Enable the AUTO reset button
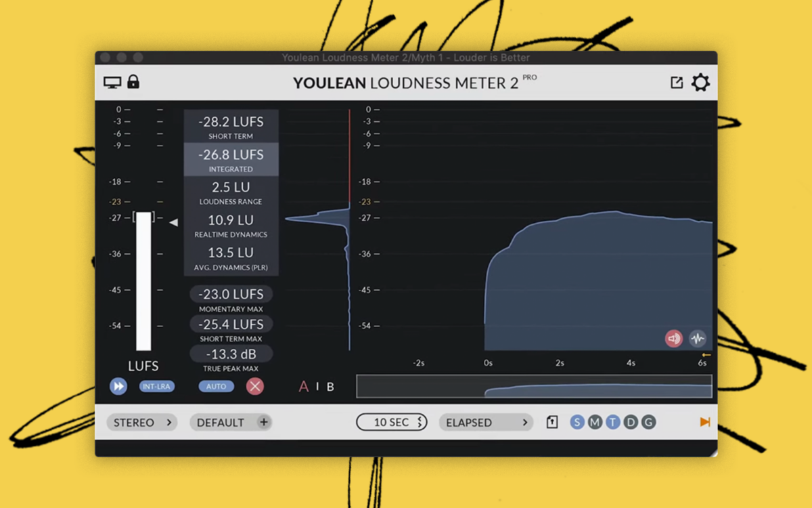The width and height of the screenshot is (812, 508). 216,386
